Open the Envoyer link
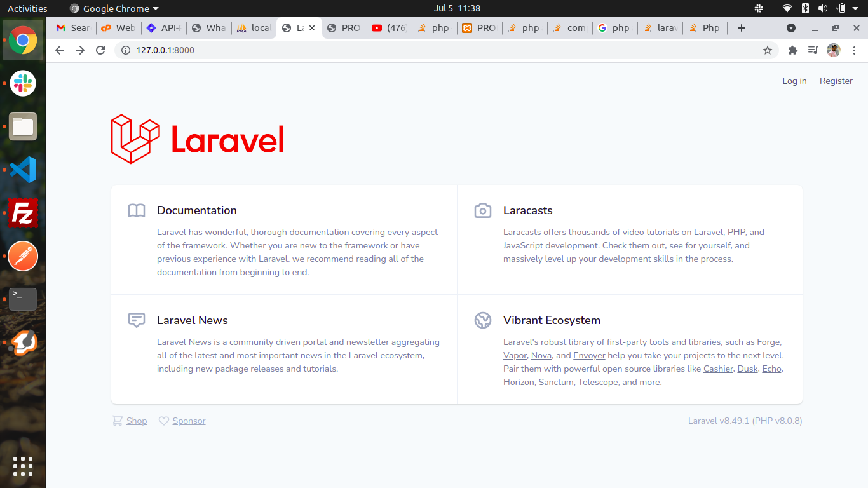Viewport: 868px width, 488px height. [x=589, y=355]
